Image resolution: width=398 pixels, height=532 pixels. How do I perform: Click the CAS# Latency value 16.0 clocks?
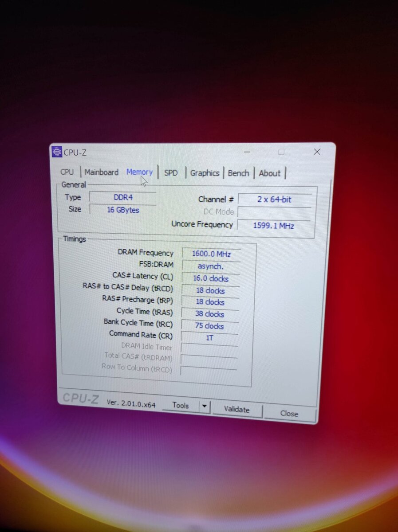[x=211, y=278]
